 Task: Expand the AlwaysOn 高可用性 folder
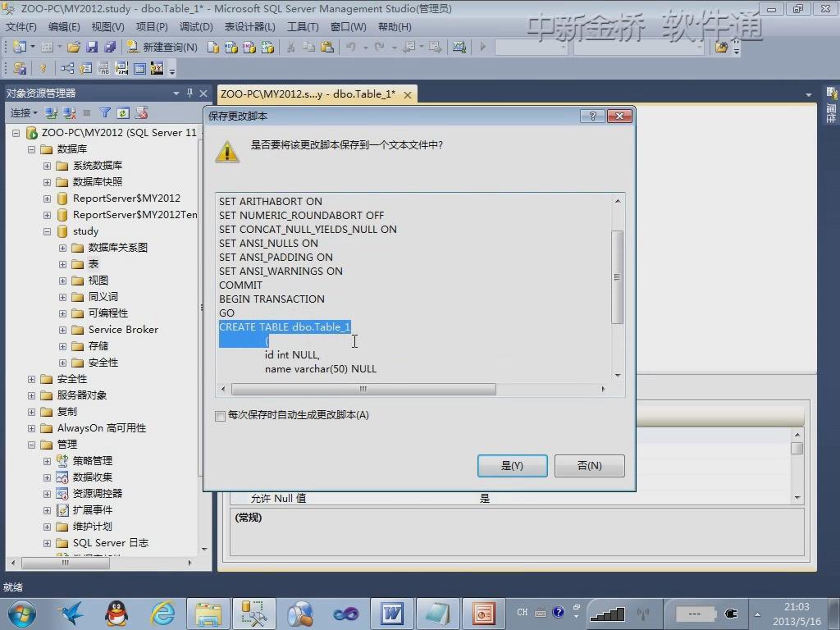[x=32, y=428]
